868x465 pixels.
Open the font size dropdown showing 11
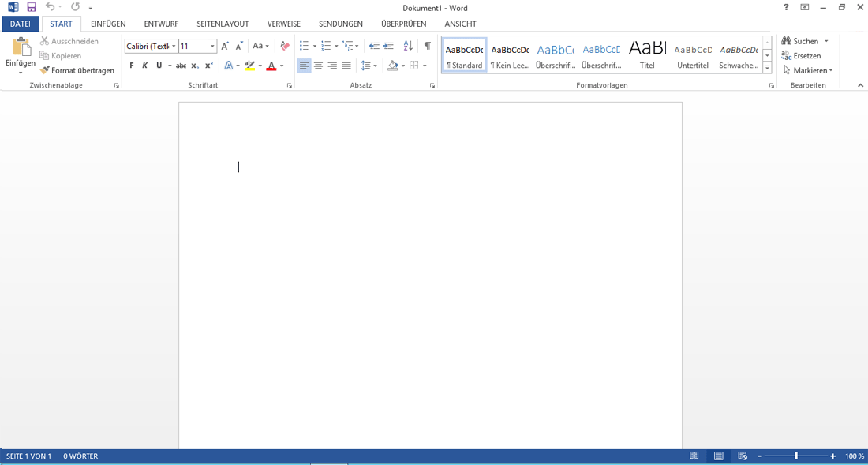click(x=212, y=47)
